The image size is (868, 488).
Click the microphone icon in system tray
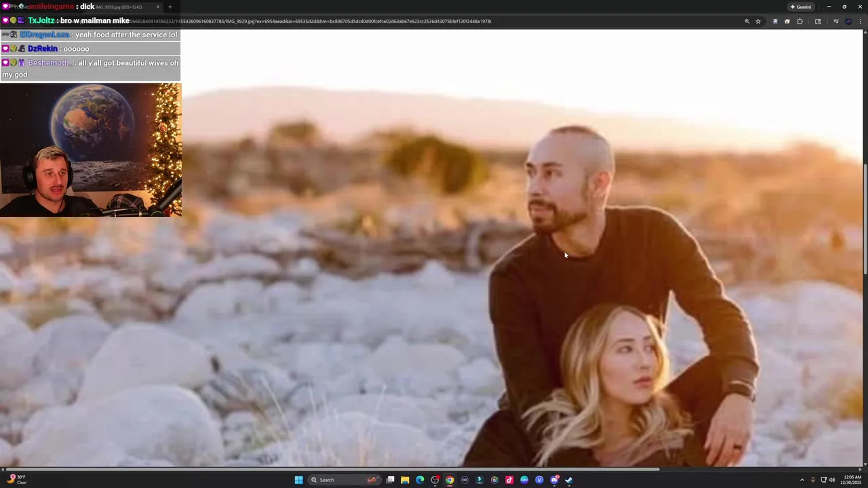pyautogui.click(x=813, y=480)
